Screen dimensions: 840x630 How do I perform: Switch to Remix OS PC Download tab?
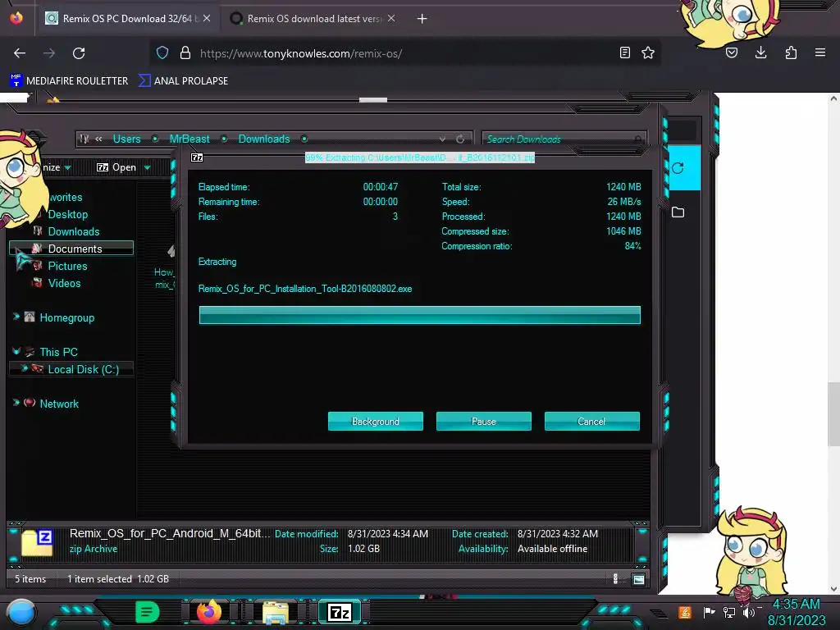pos(127,19)
